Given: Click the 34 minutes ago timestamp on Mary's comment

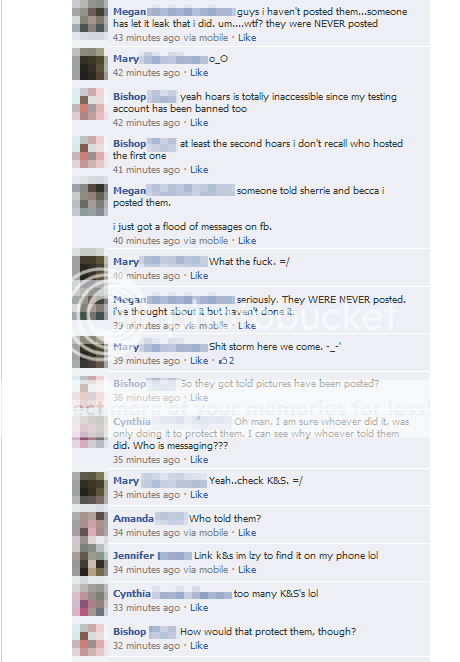Looking at the screenshot, I should (146, 495).
